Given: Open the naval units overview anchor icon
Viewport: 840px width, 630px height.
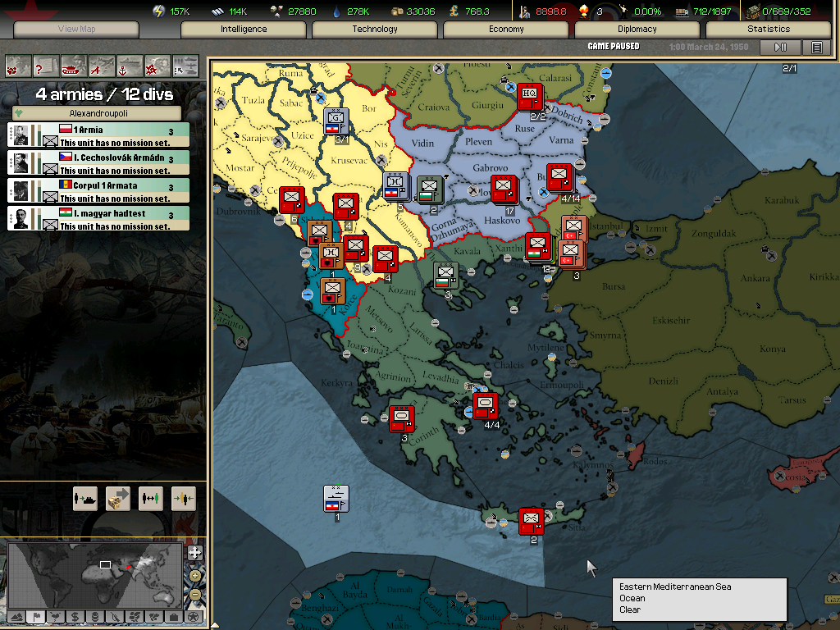Looking at the screenshot, I should (130, 65).
